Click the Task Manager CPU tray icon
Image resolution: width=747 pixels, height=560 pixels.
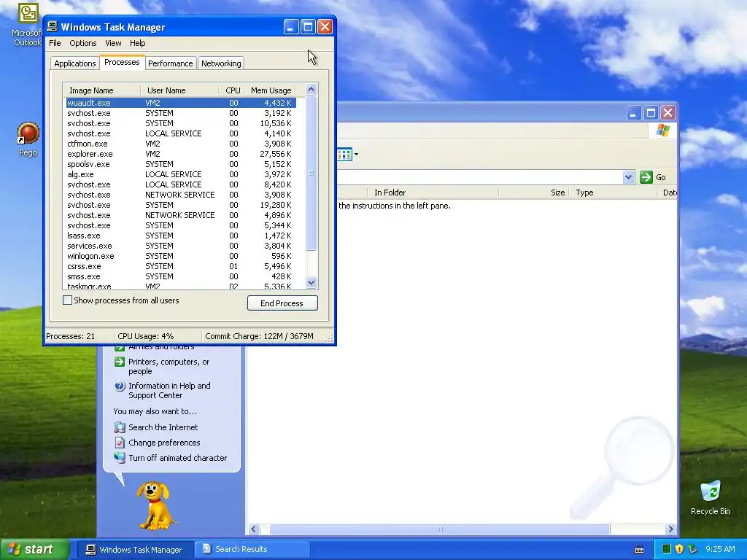[667, 549]
